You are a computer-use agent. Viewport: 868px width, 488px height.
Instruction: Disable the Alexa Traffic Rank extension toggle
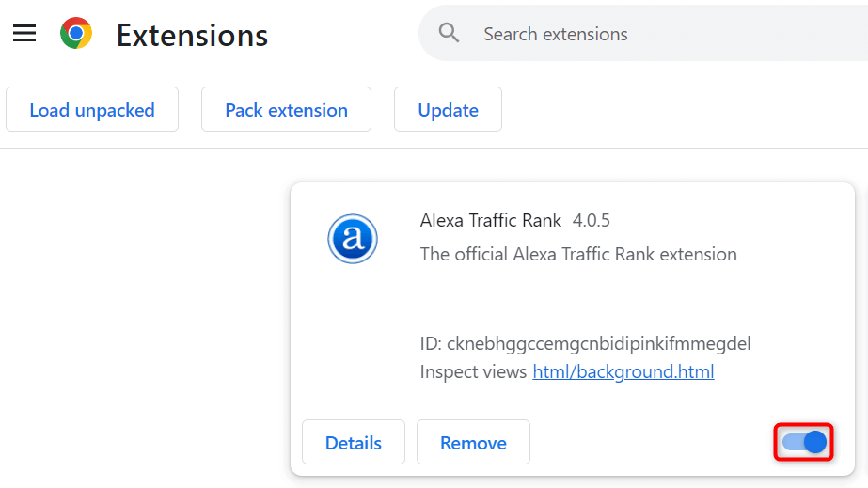tap(805, 442)
